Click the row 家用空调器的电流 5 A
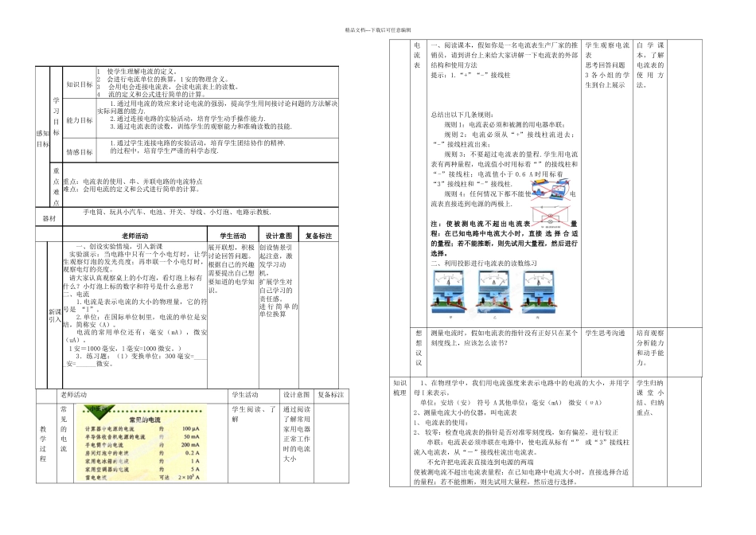Viewport: 756px width, 535px height. (142, 469)
